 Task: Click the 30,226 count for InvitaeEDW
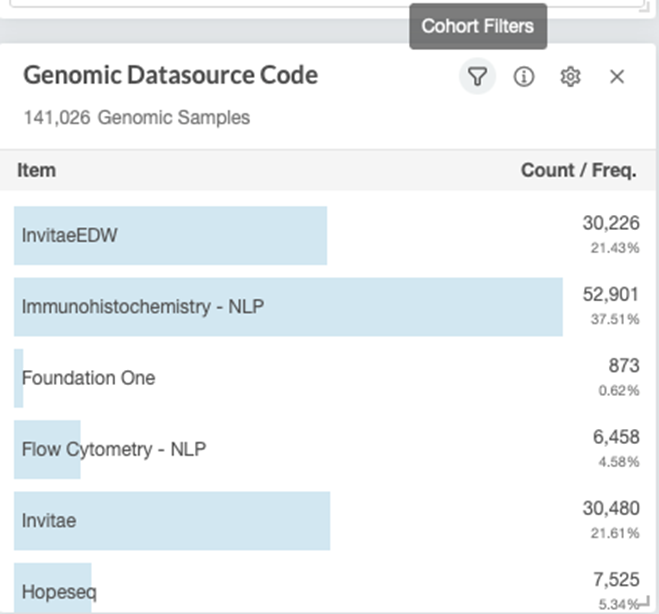[x=611, y=223]
